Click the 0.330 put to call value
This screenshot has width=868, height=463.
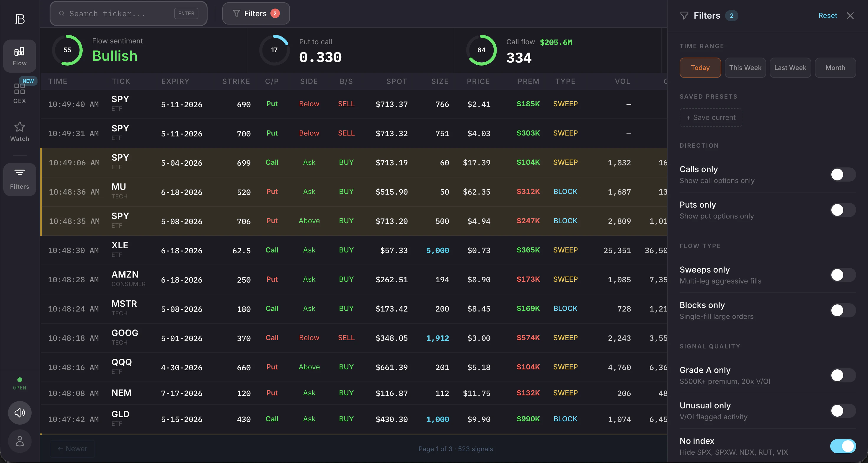(320, 57)
